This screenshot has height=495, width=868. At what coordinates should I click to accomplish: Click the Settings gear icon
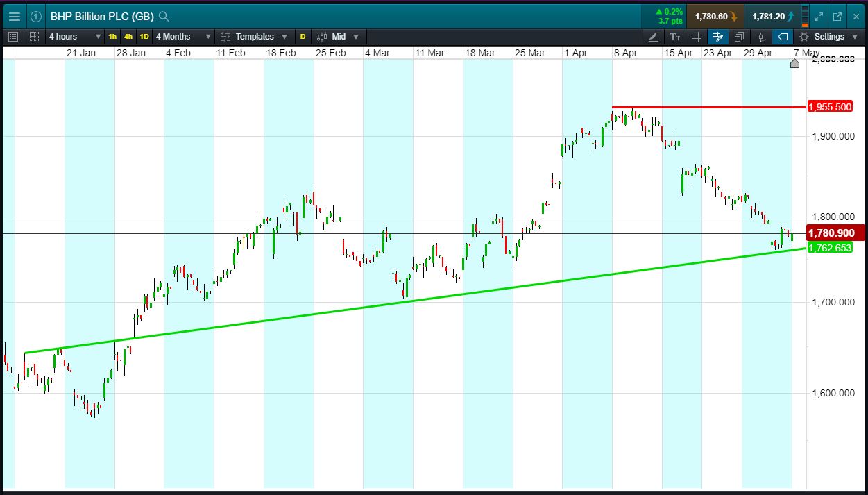point(804,37)
